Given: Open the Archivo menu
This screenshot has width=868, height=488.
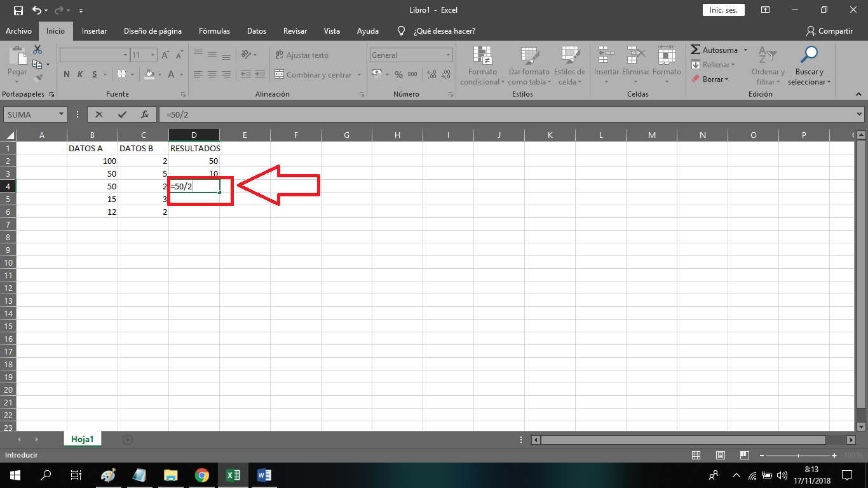Looking at the screenshot, I should pos(19,31).
